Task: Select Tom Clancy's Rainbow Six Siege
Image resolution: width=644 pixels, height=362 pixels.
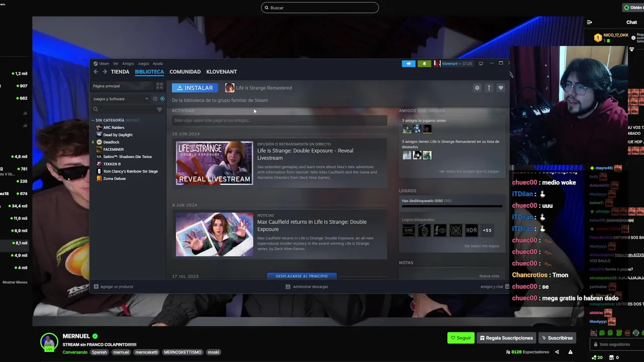Action: [x=130, y=171]
